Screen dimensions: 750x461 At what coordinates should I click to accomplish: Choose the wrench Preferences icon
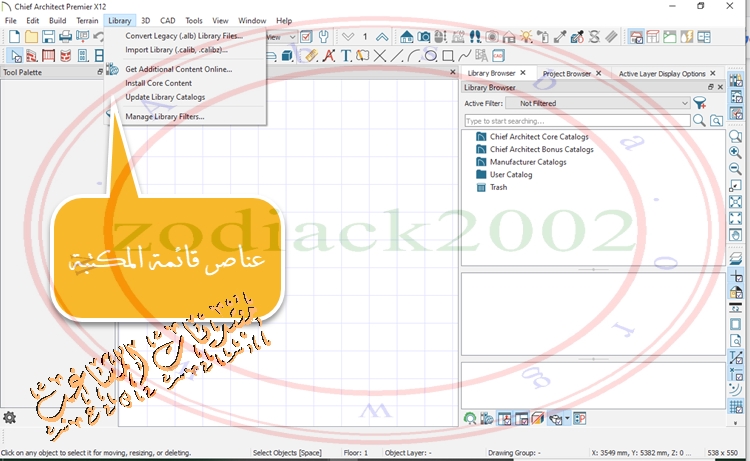pos(323,36)
